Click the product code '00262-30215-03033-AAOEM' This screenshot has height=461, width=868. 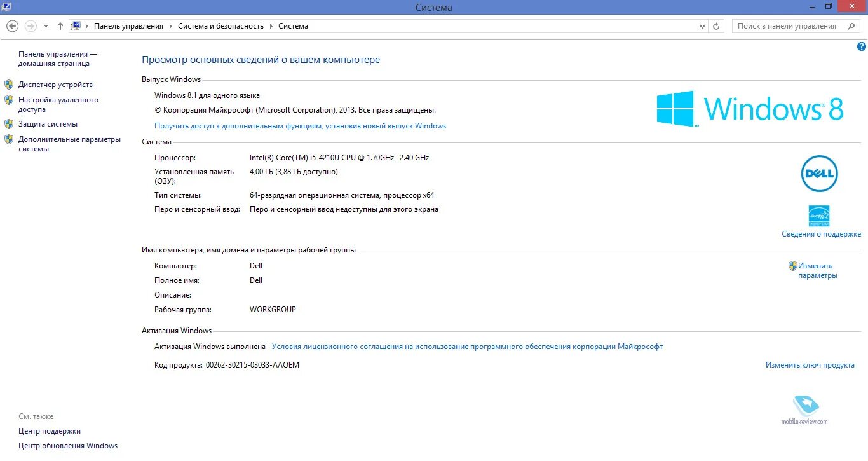click(252, 365)
